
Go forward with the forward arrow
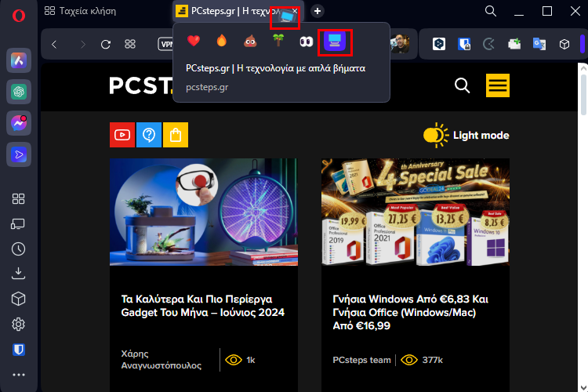pos(83,45)
